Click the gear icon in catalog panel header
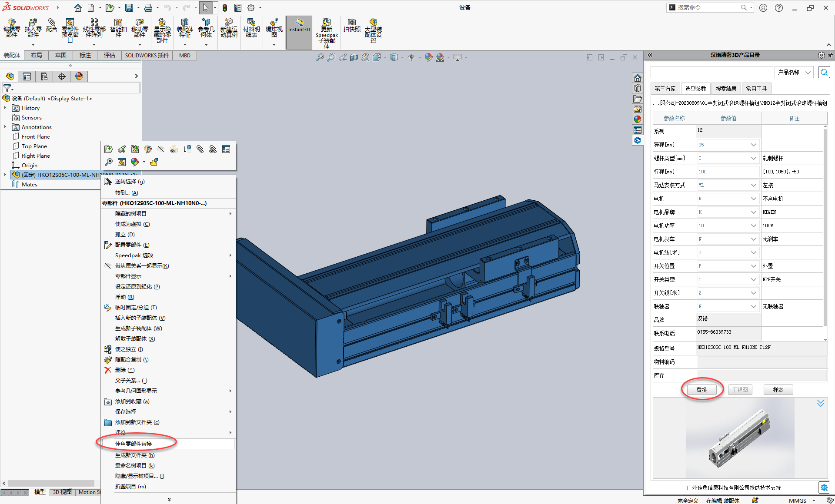This screenshot has width=835, height=504. click(821, 55)
